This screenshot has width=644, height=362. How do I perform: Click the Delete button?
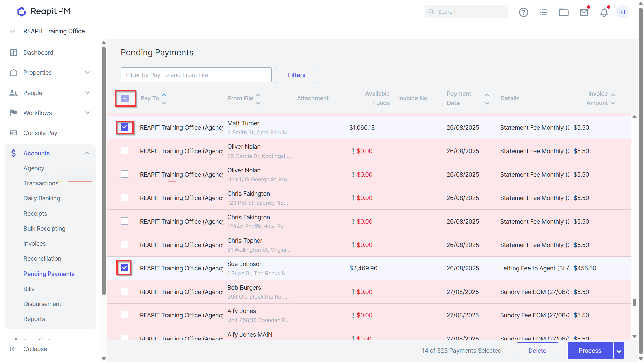coord(537,351)
